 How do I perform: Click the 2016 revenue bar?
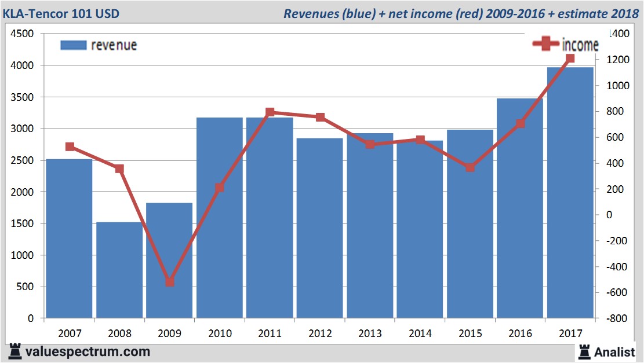click(x=520, y=208)
